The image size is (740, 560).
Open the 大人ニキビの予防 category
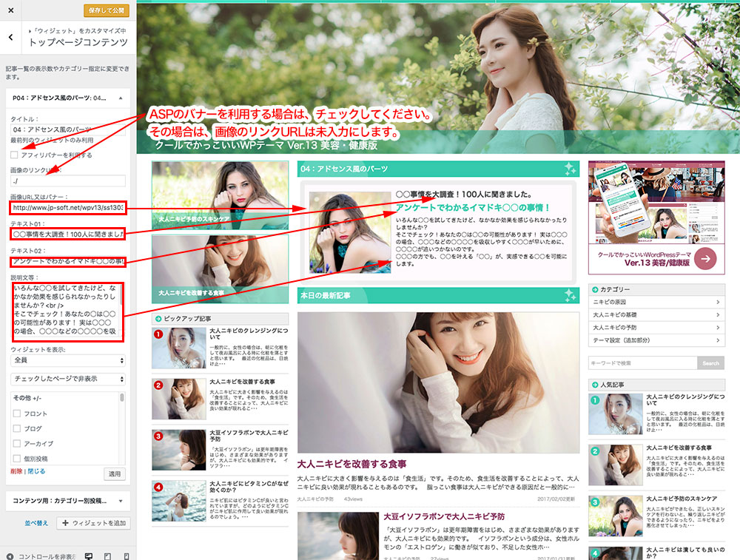[x=656, y=328]
